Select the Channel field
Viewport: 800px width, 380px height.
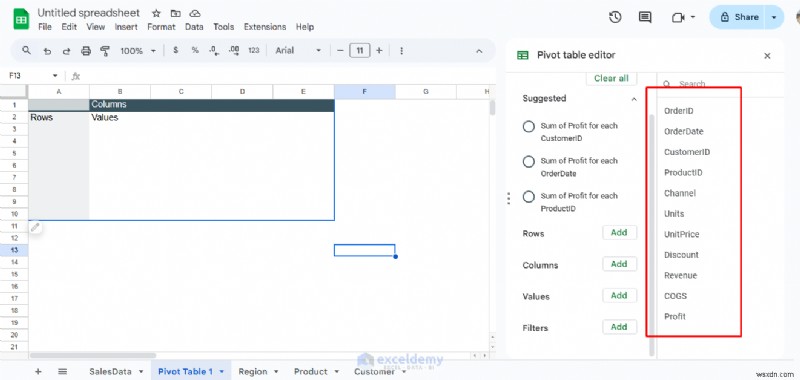tap(680, 193)
